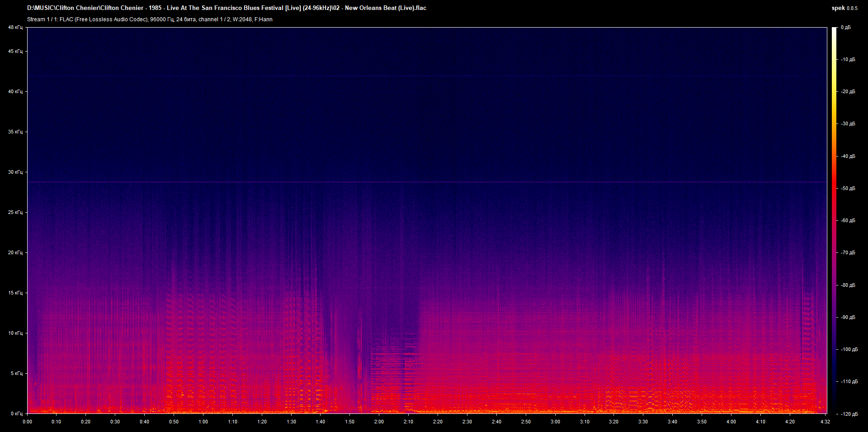The height and width of the screenshot is (432, 868).
Task: Click the 0:00 time marker
Action: [27, 421]
